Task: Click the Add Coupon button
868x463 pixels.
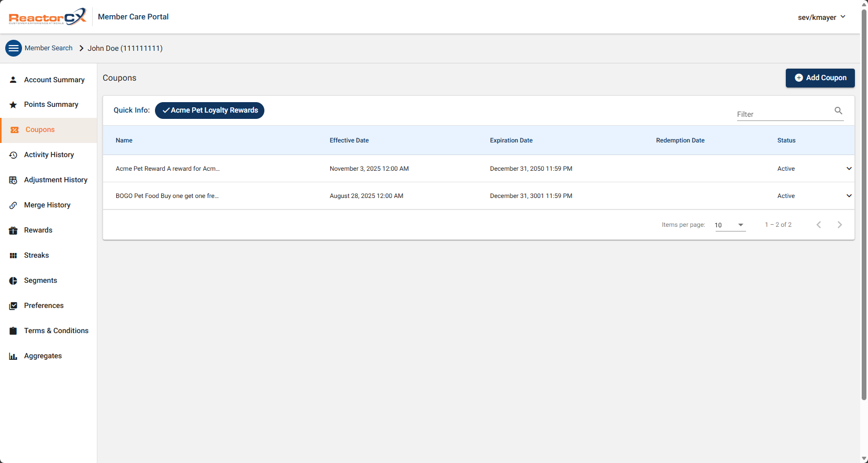Action: coord(820,78)
